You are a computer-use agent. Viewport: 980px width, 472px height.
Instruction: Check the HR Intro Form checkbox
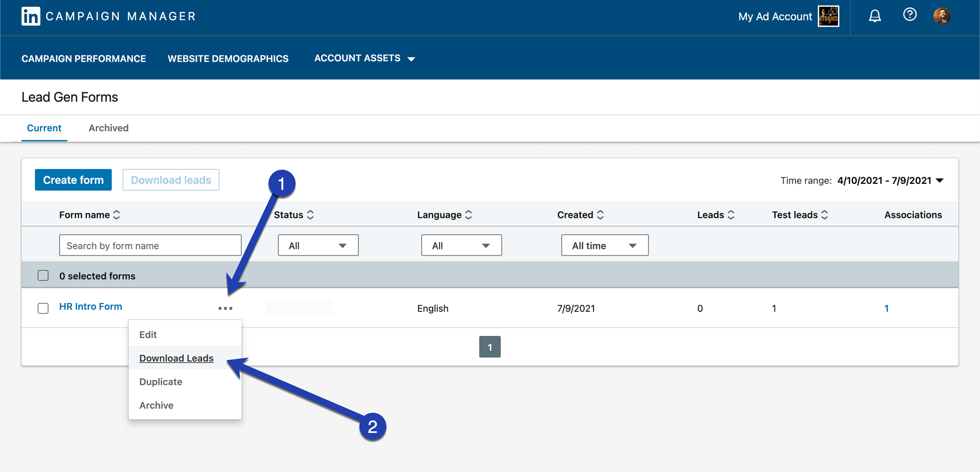click(x=43, y=308)
